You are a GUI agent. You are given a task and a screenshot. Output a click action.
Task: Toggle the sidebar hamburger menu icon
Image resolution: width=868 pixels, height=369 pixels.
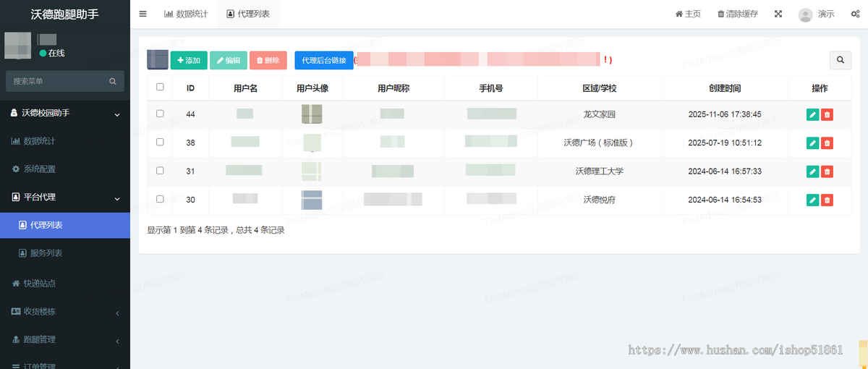143,14
